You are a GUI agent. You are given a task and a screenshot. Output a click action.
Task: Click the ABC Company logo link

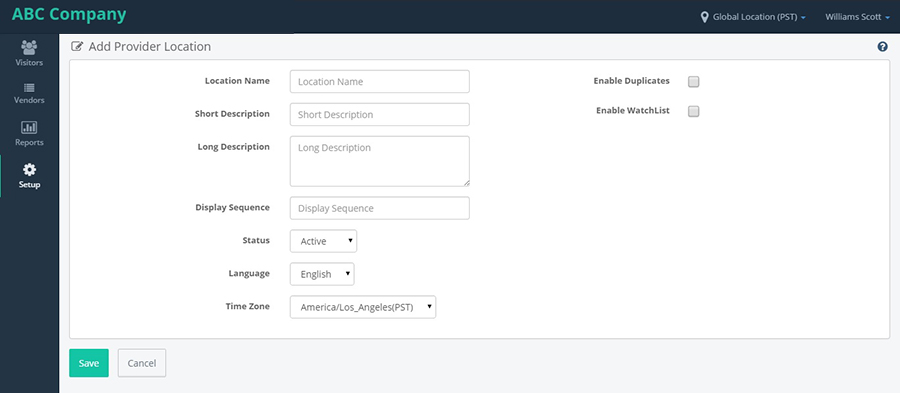[x=69, y=14]
